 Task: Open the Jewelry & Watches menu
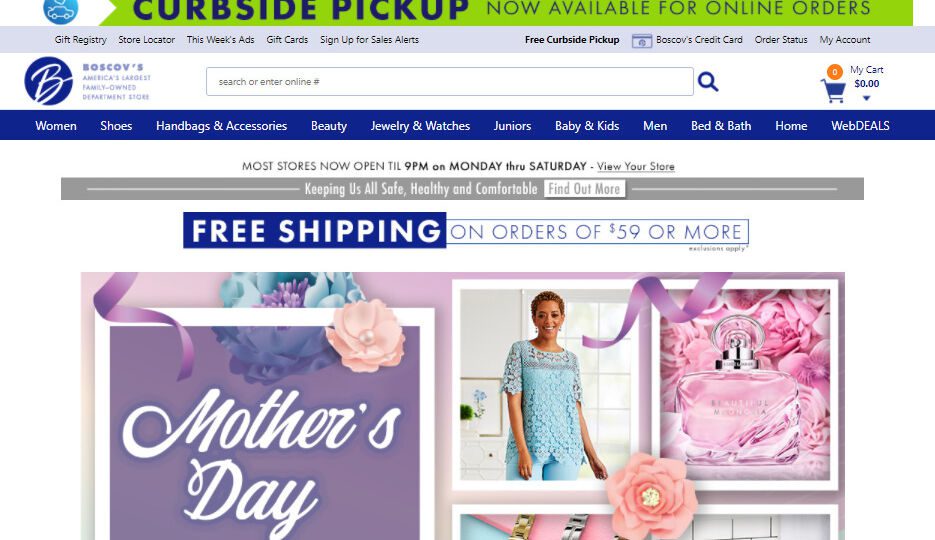(420, 126)
